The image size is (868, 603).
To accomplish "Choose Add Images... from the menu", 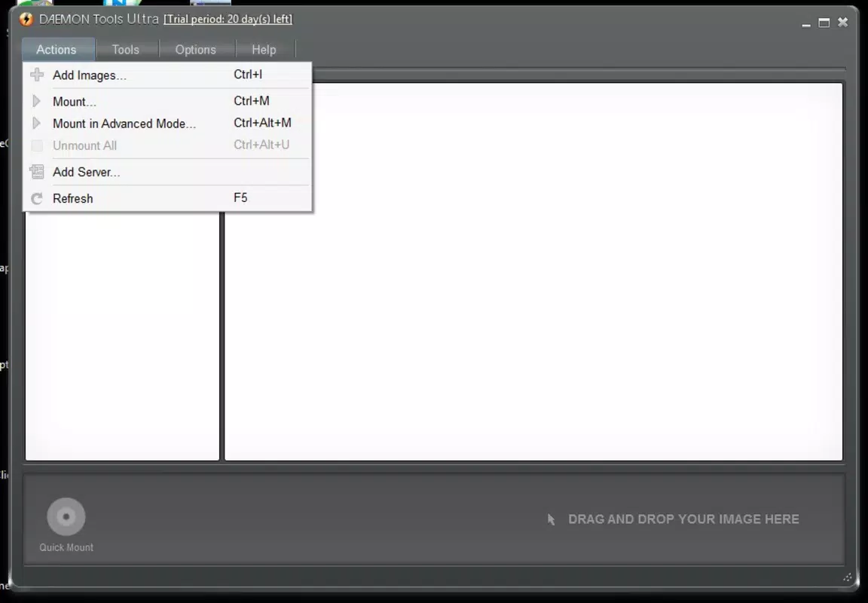I will click(x=167, y=75).
